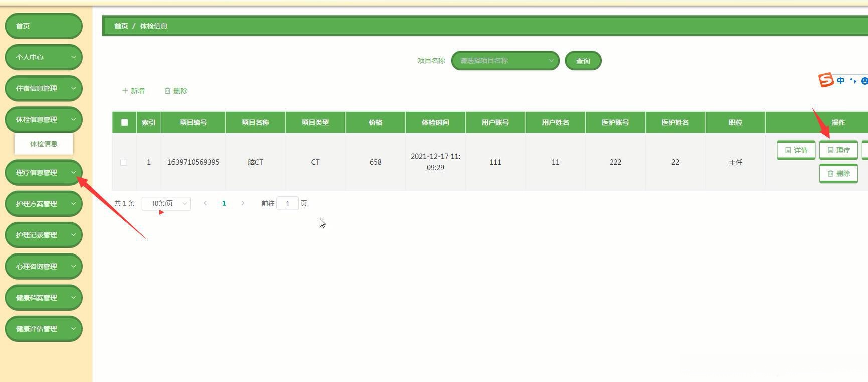Expand the 护理记录管理 sidebar menu
Screen dimensions: 868x382
pyautogui.click(x=44, y=235)
